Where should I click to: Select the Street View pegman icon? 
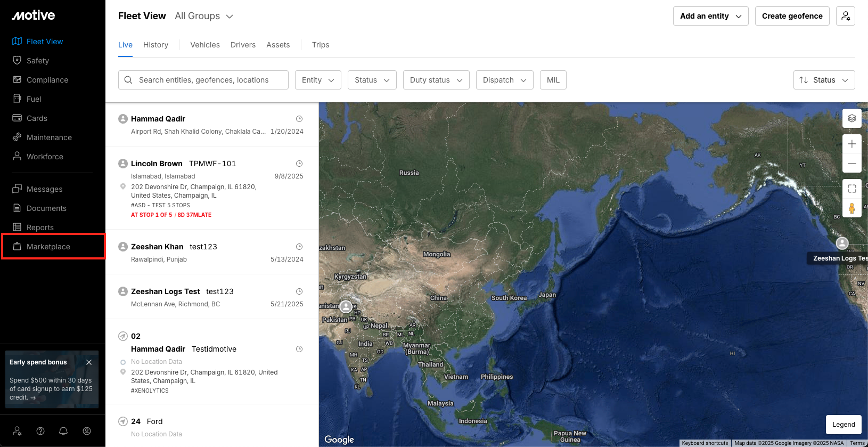[x=851, y=208]
